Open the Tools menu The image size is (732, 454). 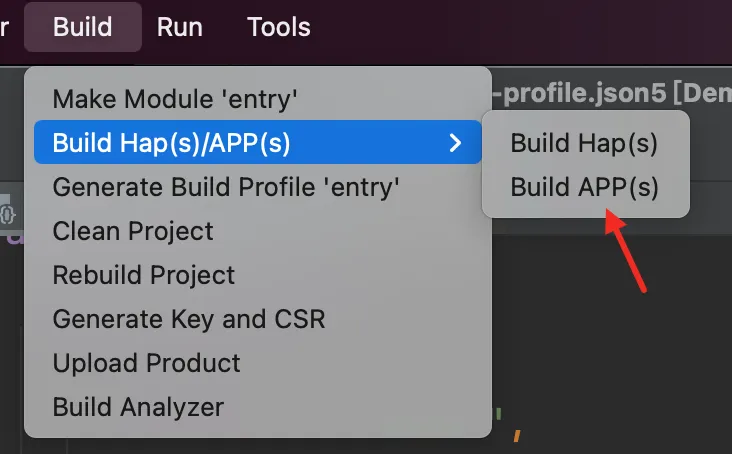[x=279, y=27]
